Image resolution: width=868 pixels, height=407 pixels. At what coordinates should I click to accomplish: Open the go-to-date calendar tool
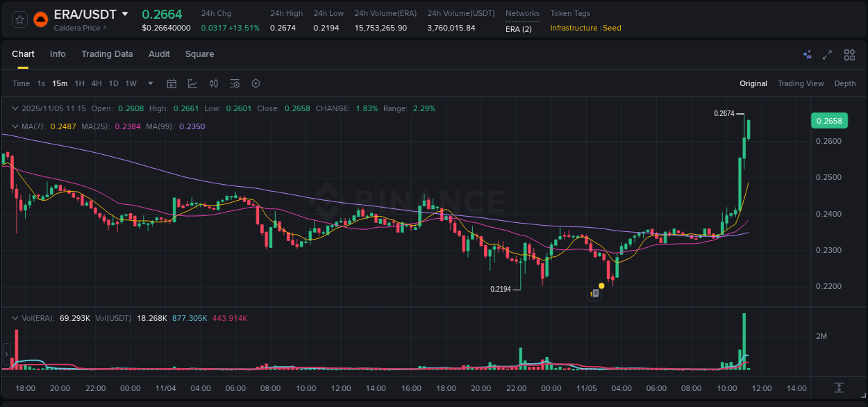pyautogui.click(x=172, y=83)
